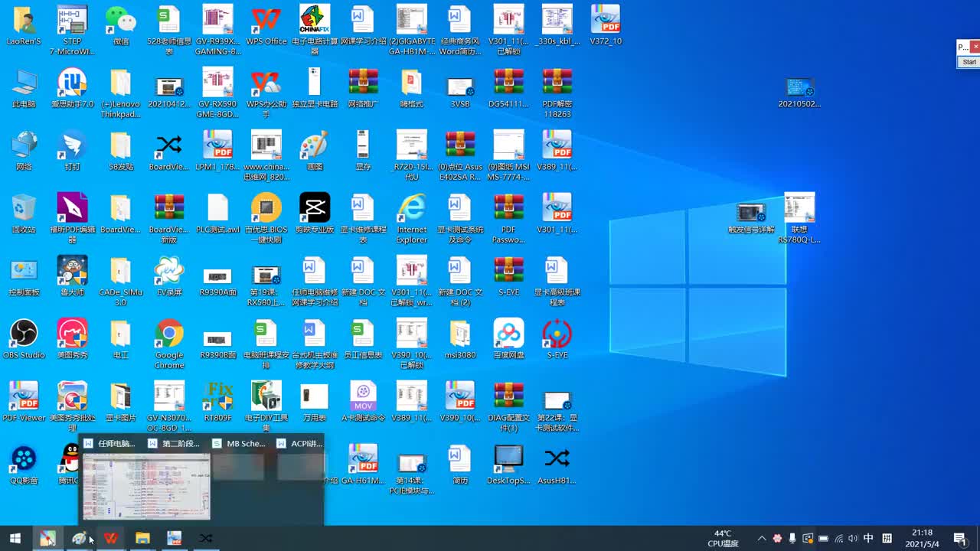Launch the 画图 Paint shortcut
This screenshot has width=980, height=551.
click(314, 152)
